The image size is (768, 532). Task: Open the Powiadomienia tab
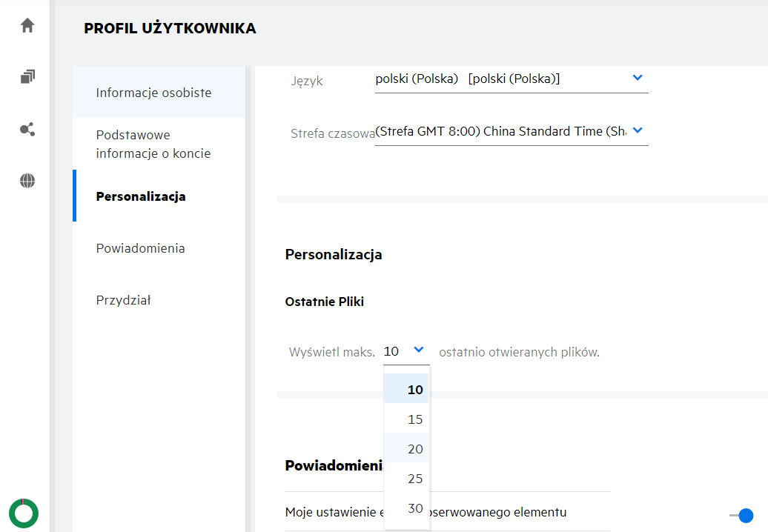click(x=140, y=248)
